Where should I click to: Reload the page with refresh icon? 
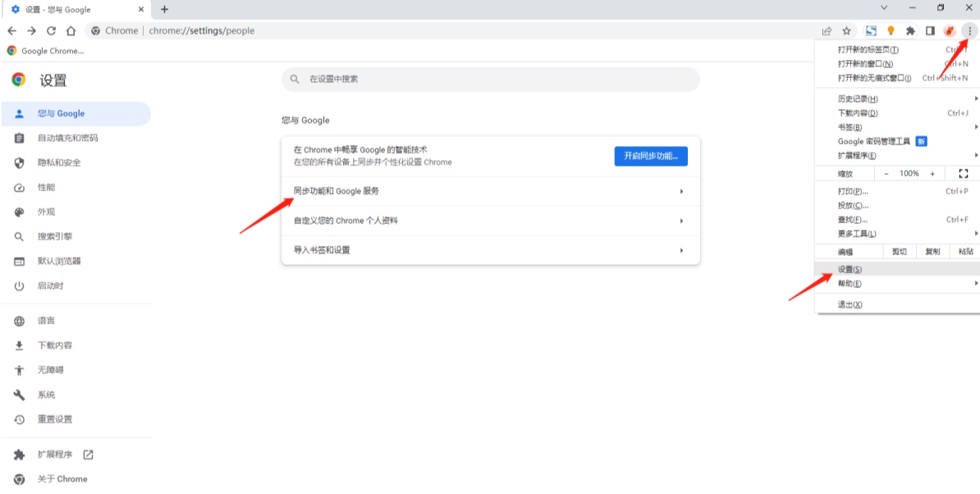(51, 30)
